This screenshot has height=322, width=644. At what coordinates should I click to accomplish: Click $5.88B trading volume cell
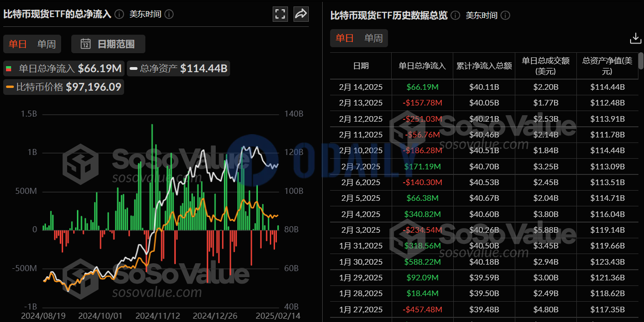pyautogui.click(x=546, y=230)
